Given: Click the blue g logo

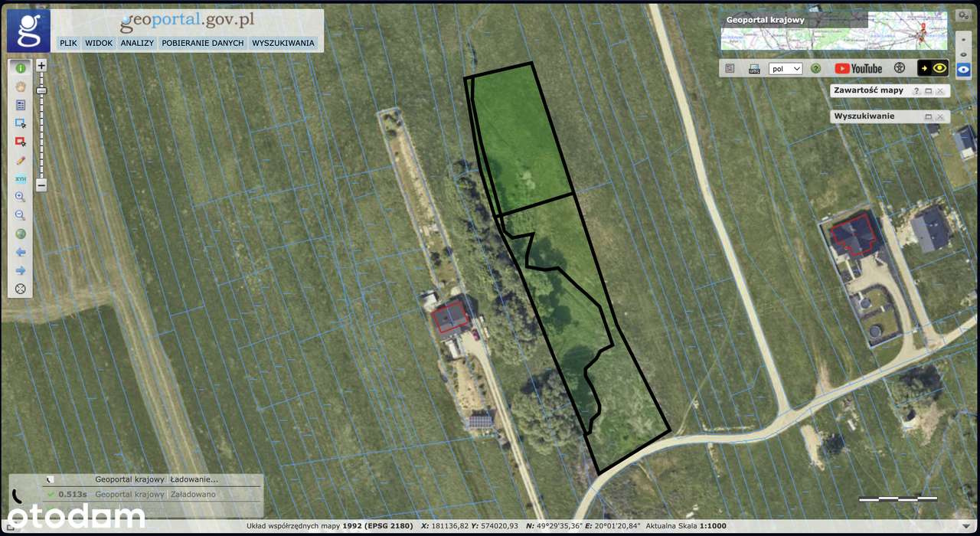Looking at the screenshot, I should (x=29, y=31).
